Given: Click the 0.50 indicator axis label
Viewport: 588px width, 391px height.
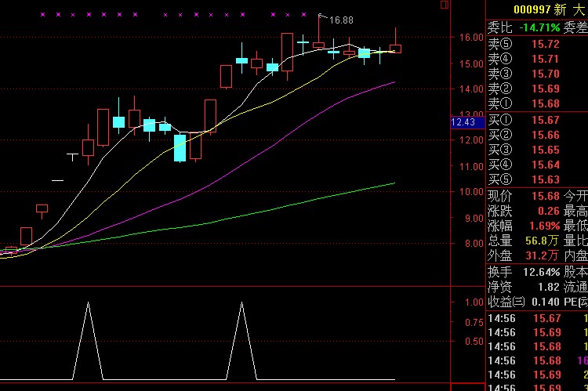Looking at the screenshot, I should (x=474, y=342).
